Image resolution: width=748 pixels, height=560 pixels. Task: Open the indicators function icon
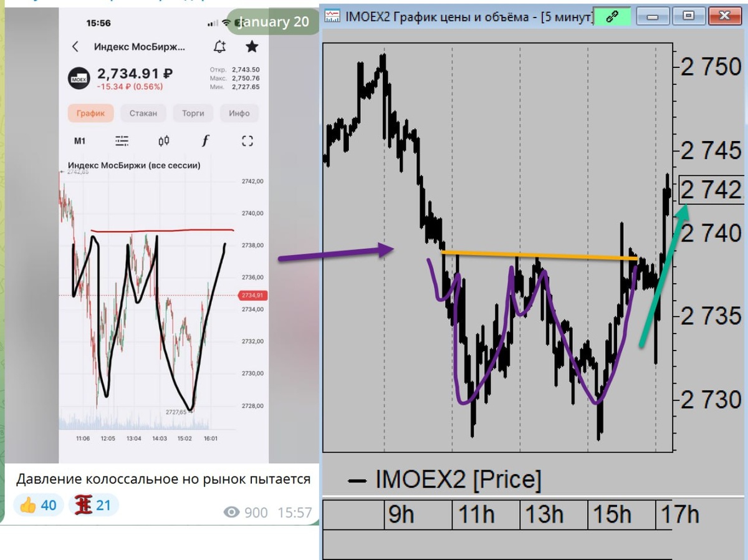point(206,141)
